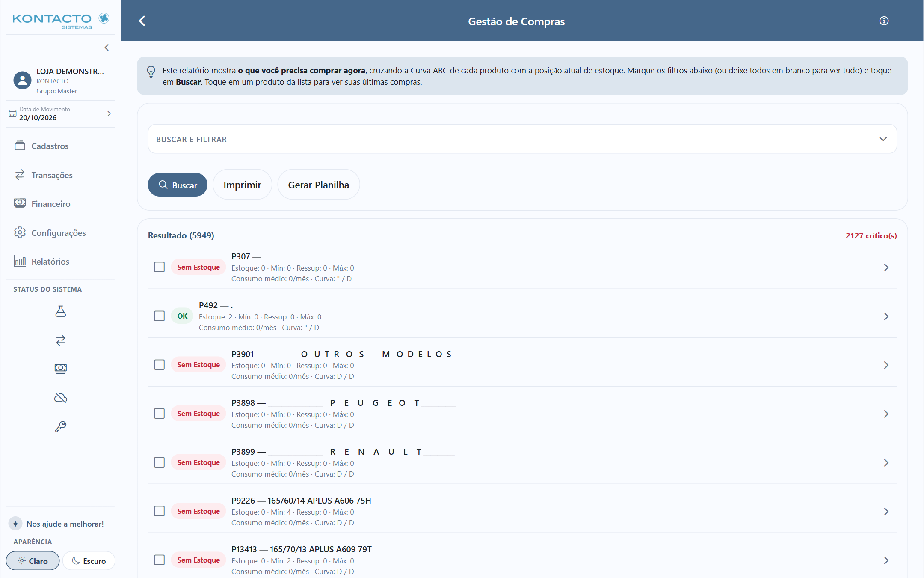The image size is (924, 578).
Task: Switch to Escuro appearance theme
Action: tap(89, 561)
